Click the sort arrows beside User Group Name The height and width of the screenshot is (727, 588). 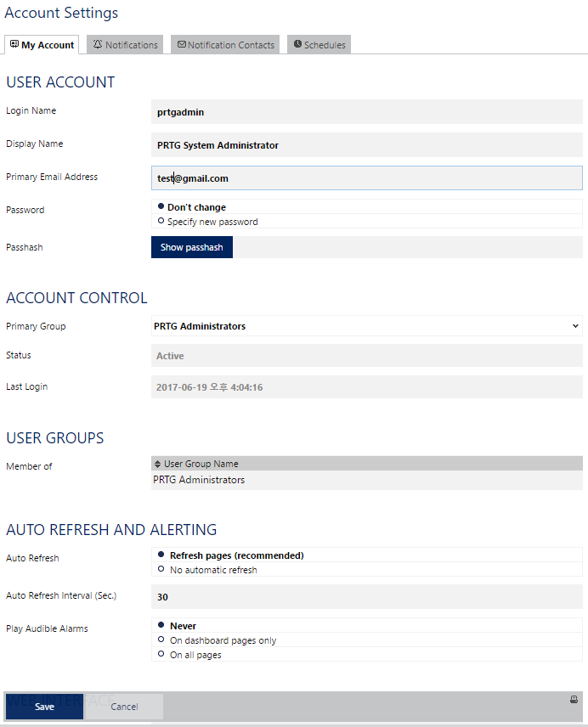(x=159, y=463)
